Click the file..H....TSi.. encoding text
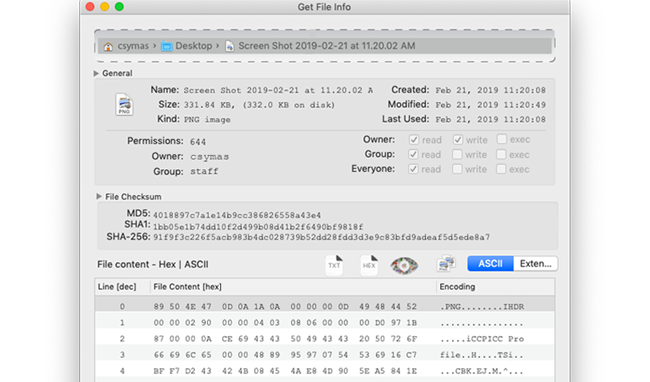Viewport: 650px width, 382px height. coord(482,355)
